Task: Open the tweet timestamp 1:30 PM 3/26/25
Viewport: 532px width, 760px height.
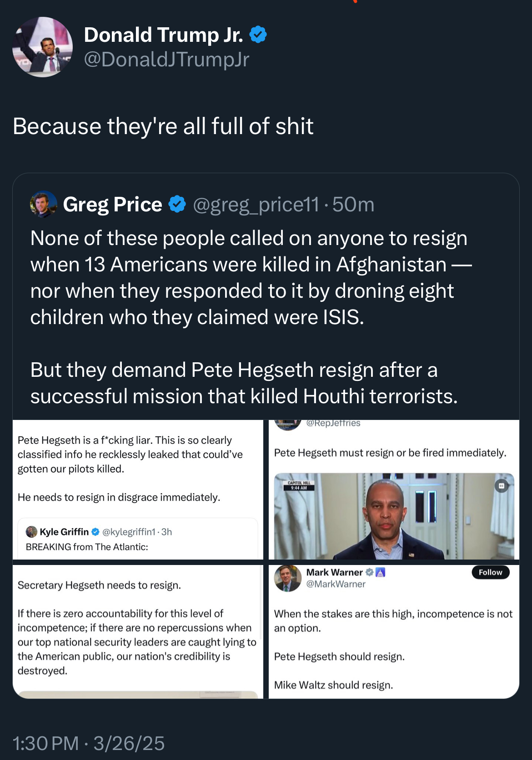Action: [89, 743]
